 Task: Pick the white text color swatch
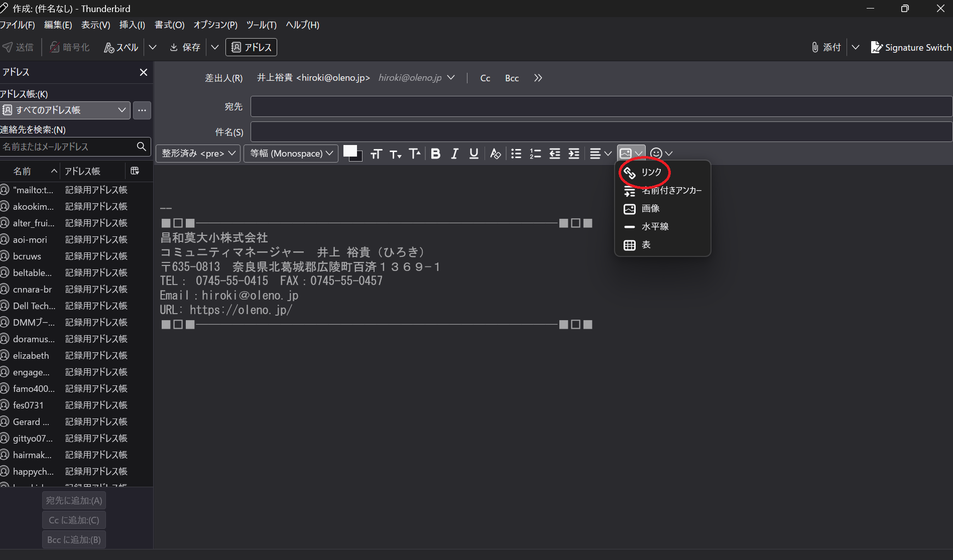coord(349,151)
